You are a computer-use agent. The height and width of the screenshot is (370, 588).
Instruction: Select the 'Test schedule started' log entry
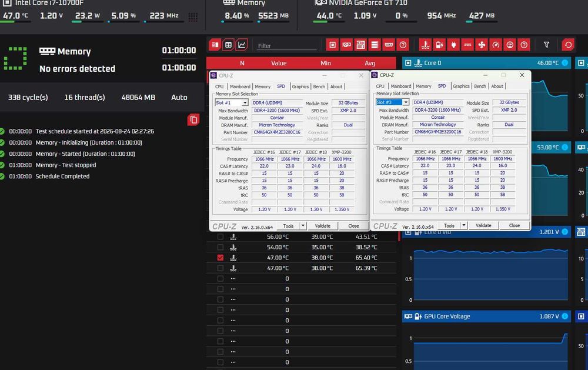(95, 131)
